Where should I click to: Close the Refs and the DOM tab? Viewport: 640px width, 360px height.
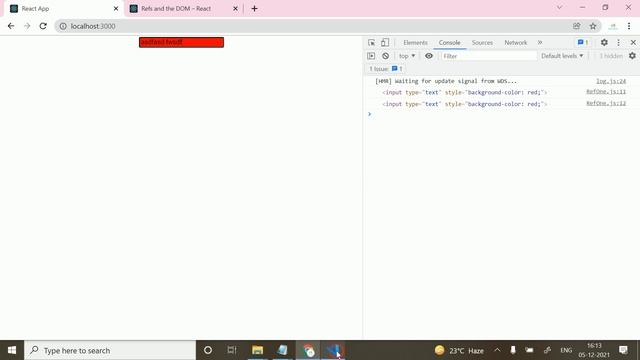coord(235,9)
